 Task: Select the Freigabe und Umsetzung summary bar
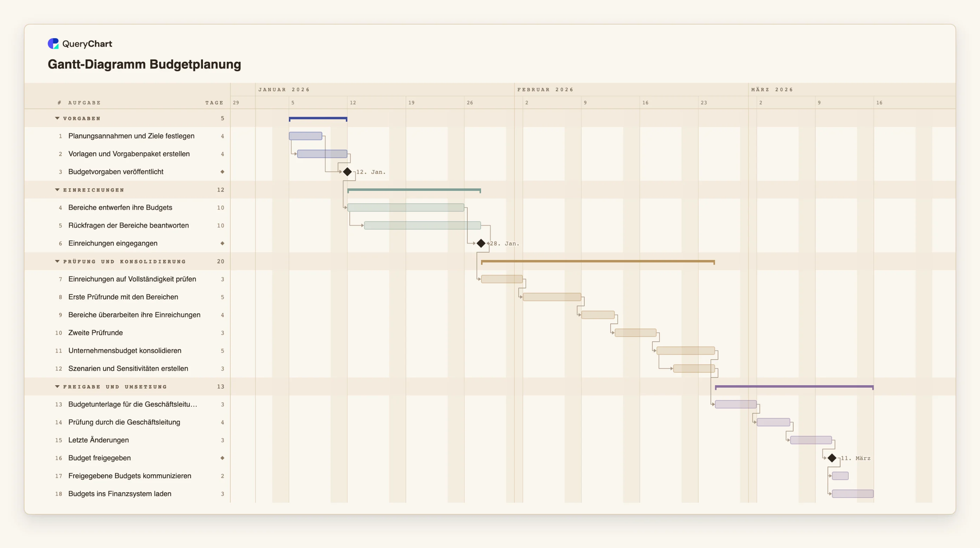click(x=794, y=387)
